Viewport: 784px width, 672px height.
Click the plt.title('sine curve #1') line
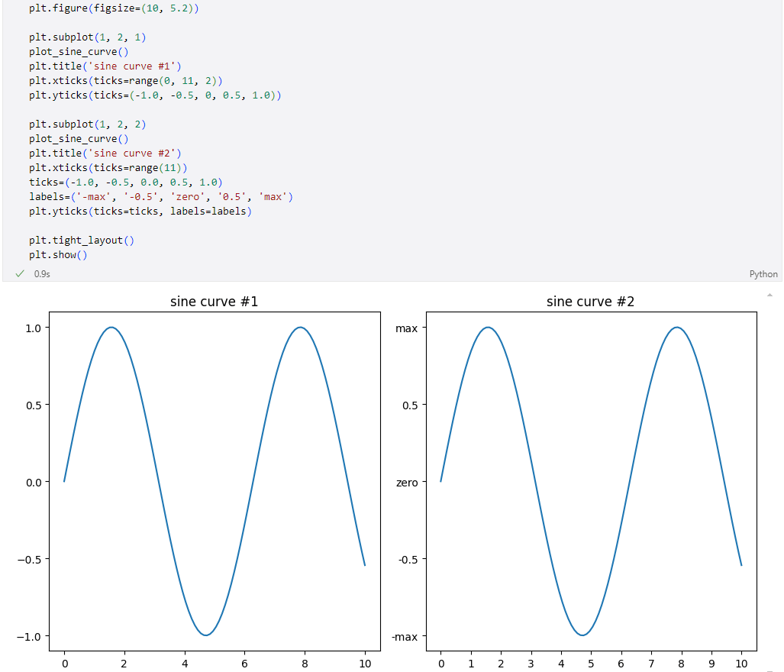coord(105,66)
